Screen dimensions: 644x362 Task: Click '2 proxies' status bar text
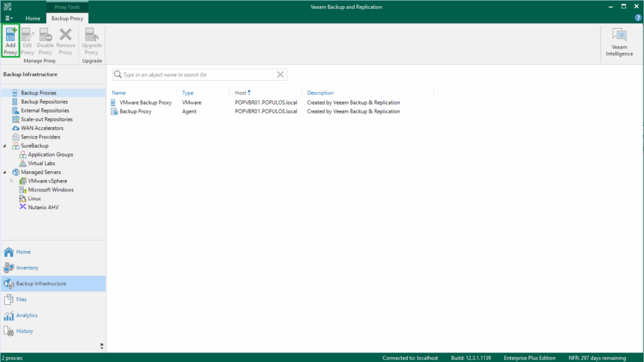tap(12, 358)
